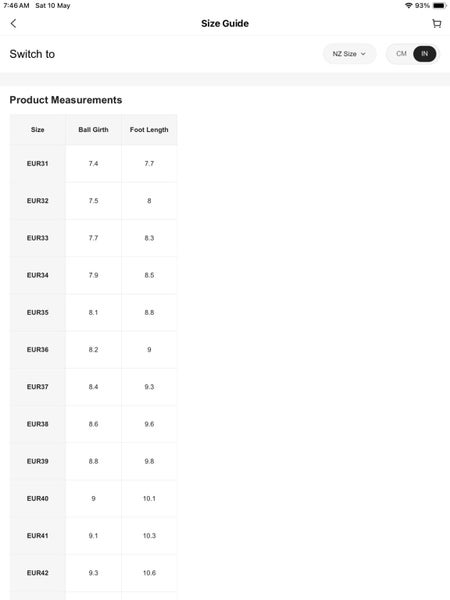Screen dimensions: 450x600
Task: Switch measurement units to CM
Action: tap(401, 54)
